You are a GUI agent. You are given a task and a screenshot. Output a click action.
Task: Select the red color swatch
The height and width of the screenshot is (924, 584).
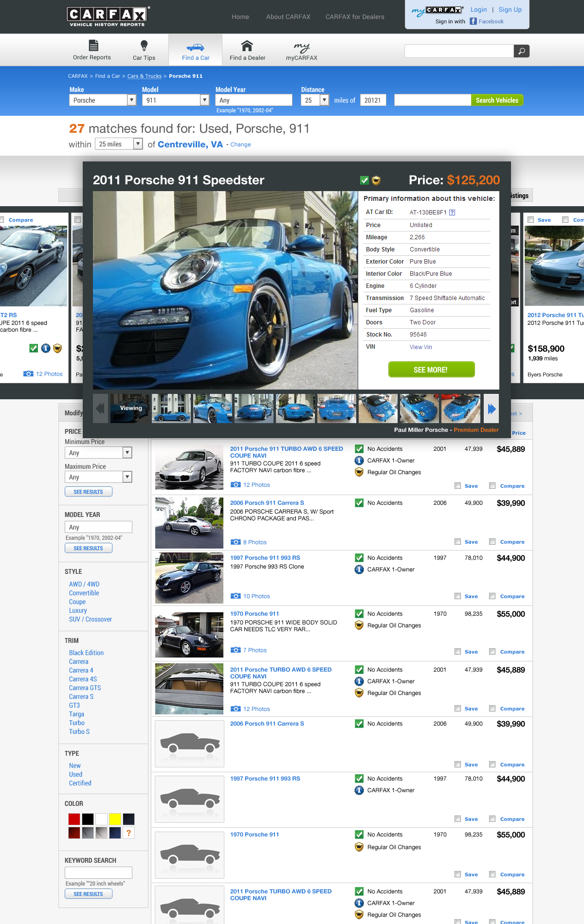click(x=74, y=819)
